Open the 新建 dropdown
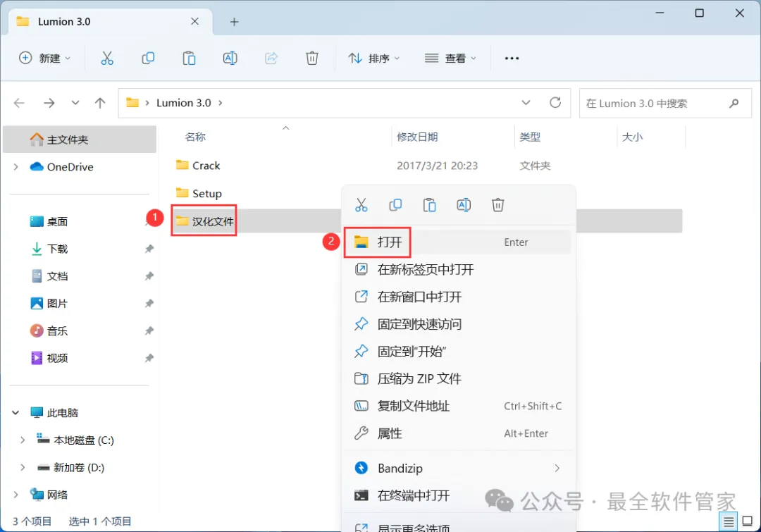Viewport: 761px width, 532px height. 44,58
